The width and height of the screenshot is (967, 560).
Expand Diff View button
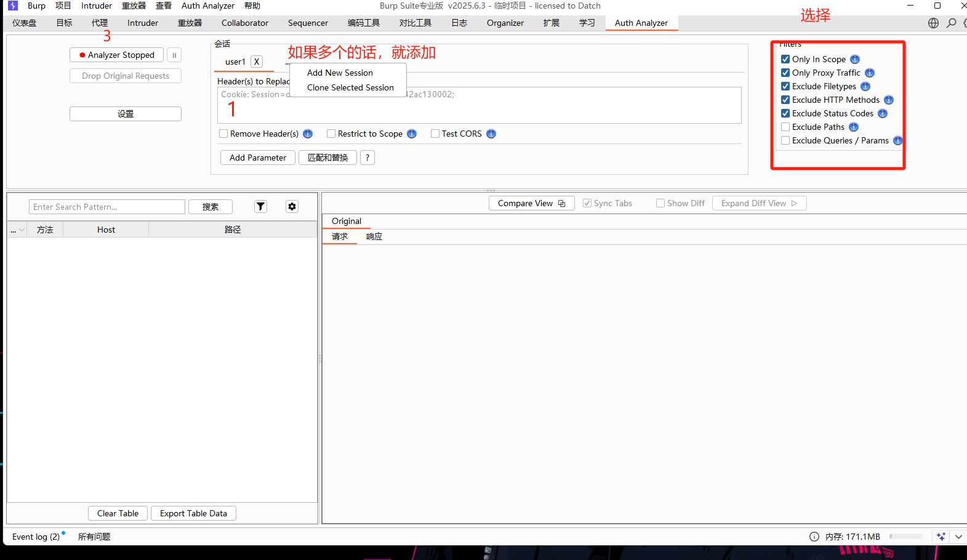click(759, 203)
